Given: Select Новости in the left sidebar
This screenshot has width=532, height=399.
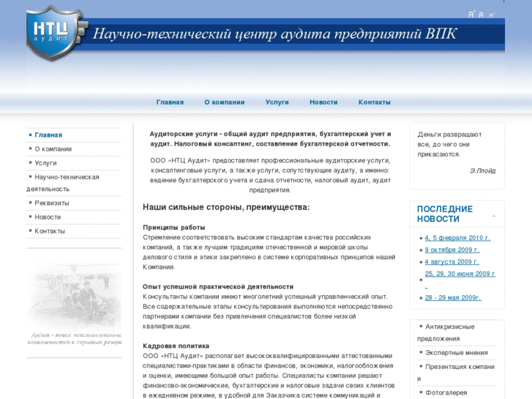Looking at the screenshot, I should click(x=48, y=217).
